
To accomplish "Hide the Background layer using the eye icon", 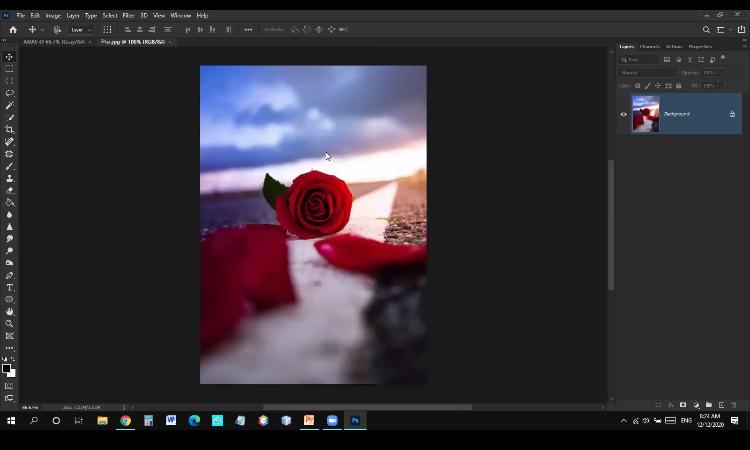I will [x=623, y=114].
